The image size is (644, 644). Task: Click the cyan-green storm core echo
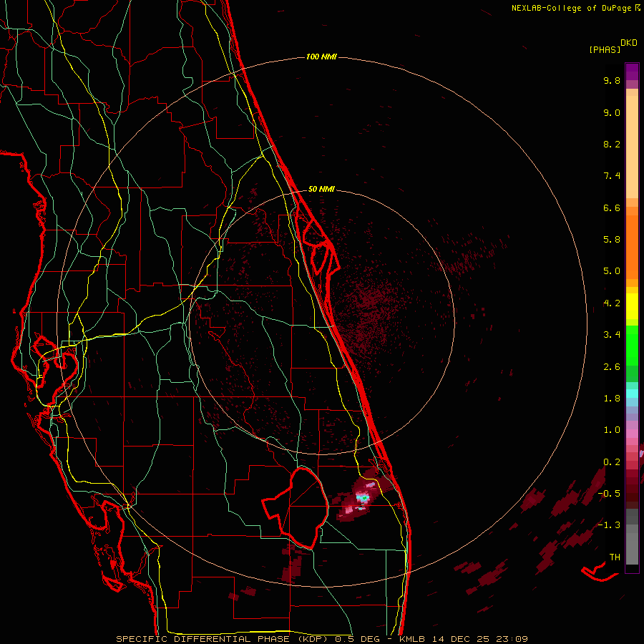coord(363,498)
